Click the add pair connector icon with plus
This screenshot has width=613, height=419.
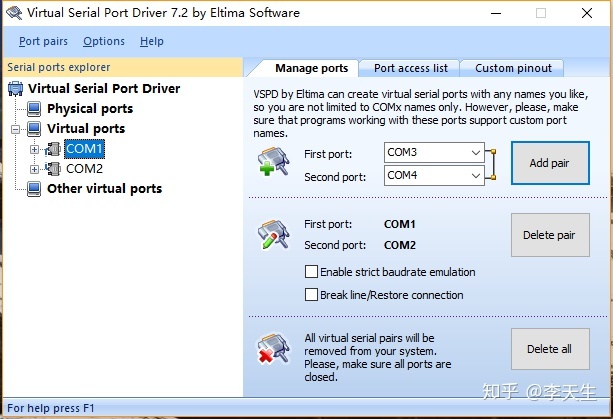(273, 161)
